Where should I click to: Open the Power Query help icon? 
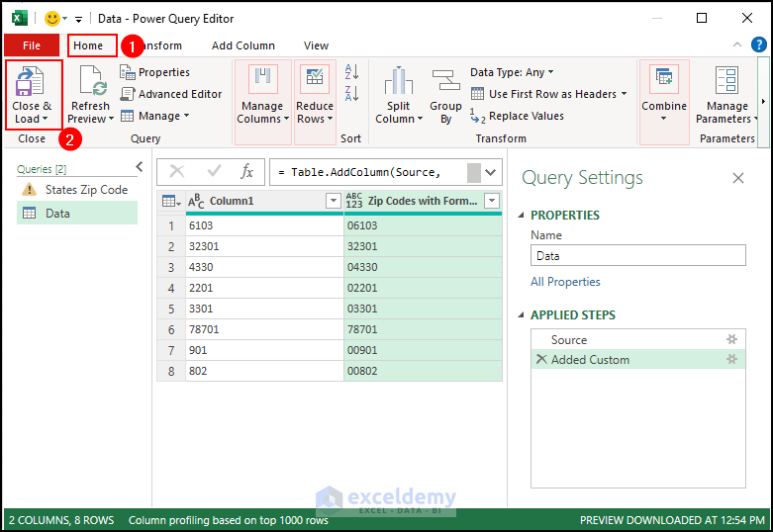pyautogui.click(x=759, y=44)
